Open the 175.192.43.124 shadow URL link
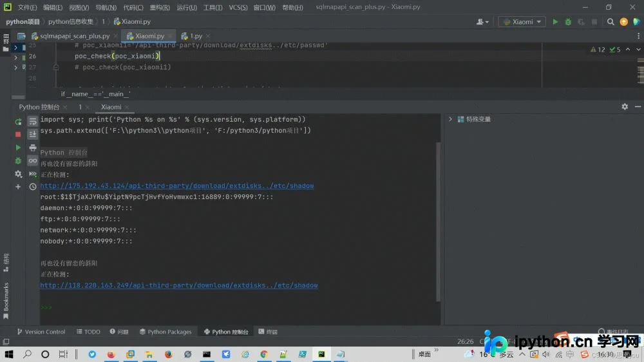The image size is (644, 362). coord(177,186)
